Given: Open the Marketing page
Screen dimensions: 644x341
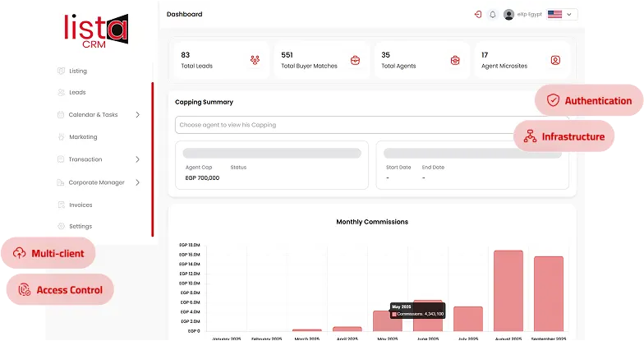Looking at the screenshot, I should pos(83,137).
